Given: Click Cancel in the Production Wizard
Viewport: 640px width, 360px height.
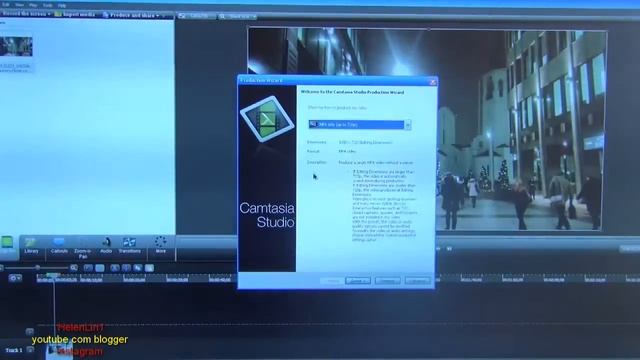Looking at the screenshot, I should pos(387,281).
